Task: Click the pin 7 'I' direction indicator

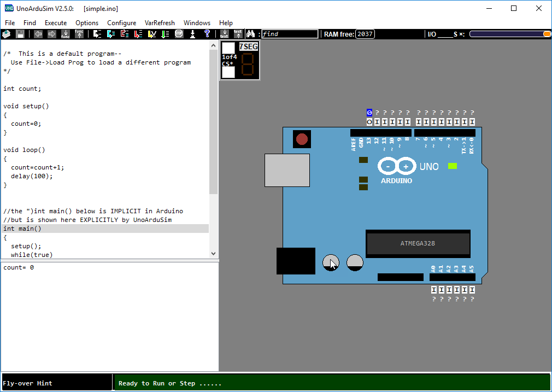Action: coord(418,122)
